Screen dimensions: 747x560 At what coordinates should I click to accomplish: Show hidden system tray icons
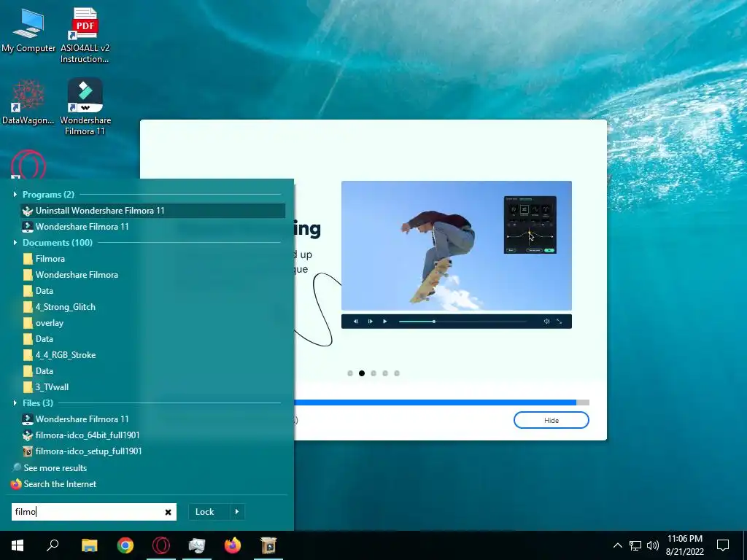coord(617,545)
